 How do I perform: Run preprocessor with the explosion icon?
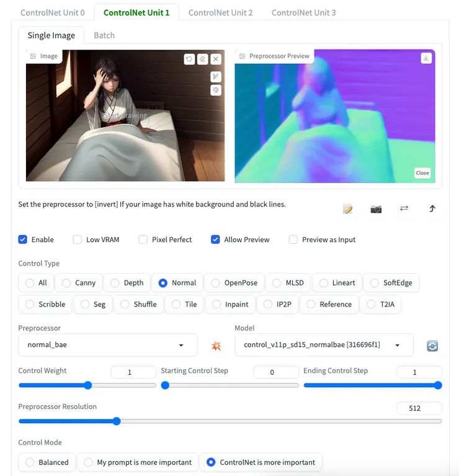216,346
